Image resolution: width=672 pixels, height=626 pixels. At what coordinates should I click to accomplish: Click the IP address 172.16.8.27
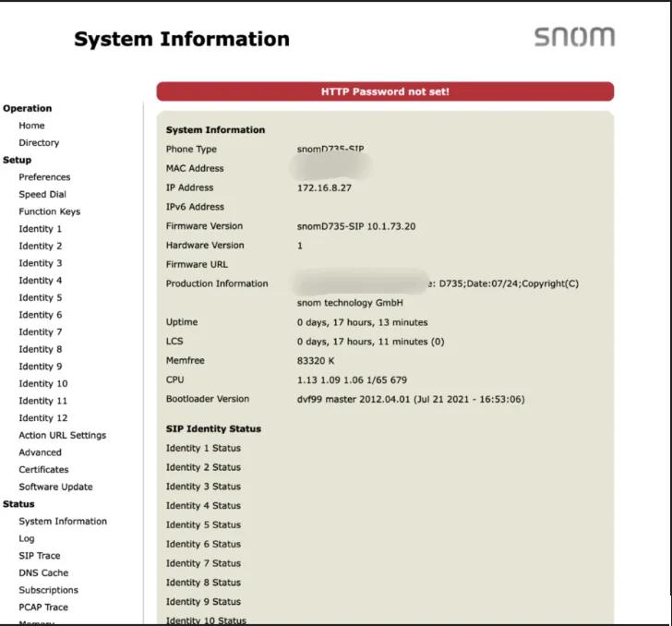coord(324,187)
